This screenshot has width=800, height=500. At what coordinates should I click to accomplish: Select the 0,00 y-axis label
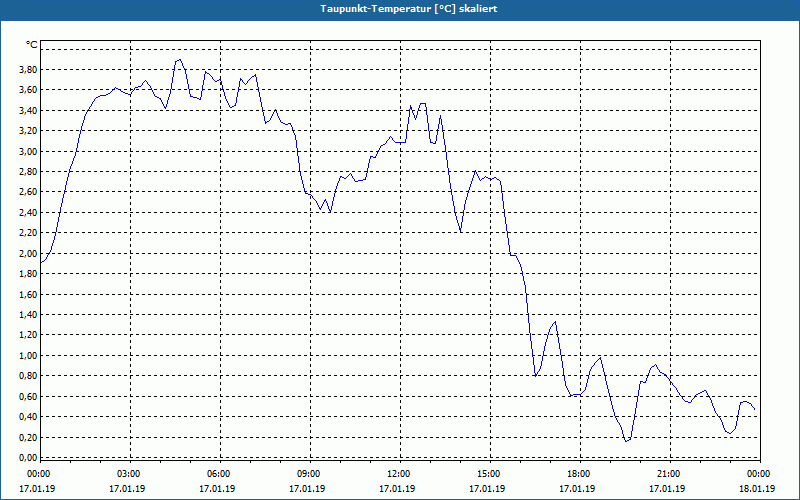tap(29, 458)
